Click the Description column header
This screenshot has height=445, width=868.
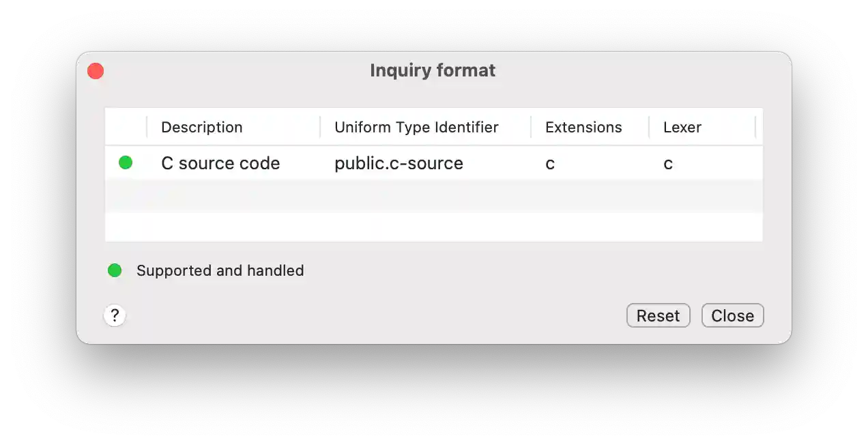tap(201, 127)
